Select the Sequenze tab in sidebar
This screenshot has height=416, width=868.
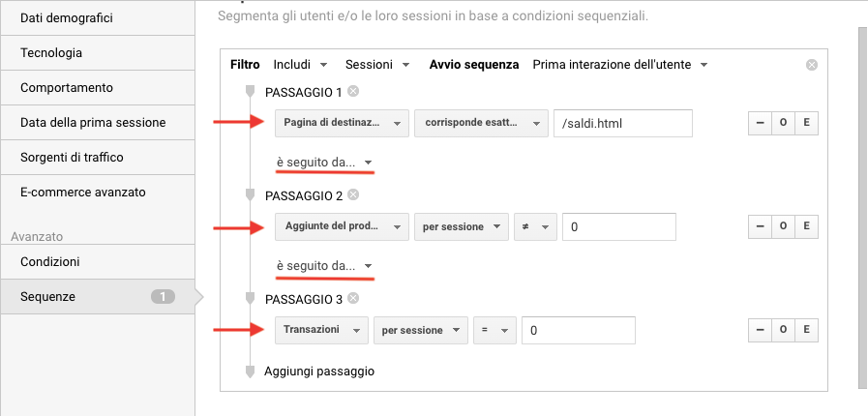97,297
